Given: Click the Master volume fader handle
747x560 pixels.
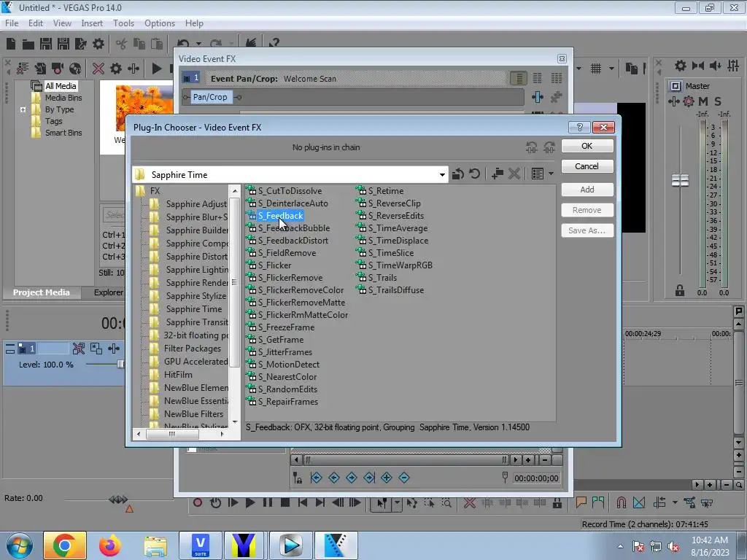Looking at the screenshot, I should coord(680,181).
